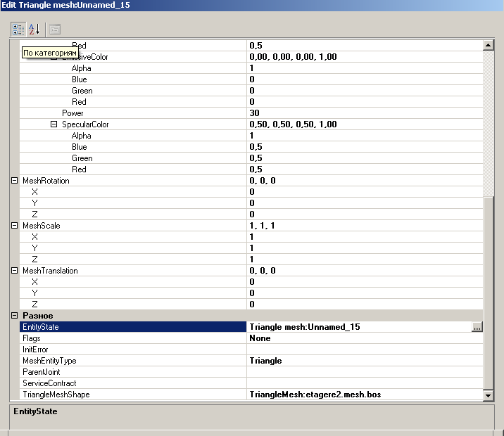The height and width of the screenshot is (436, 504).
Task: Click MeshScale Z value
Action: pos(365,259)
